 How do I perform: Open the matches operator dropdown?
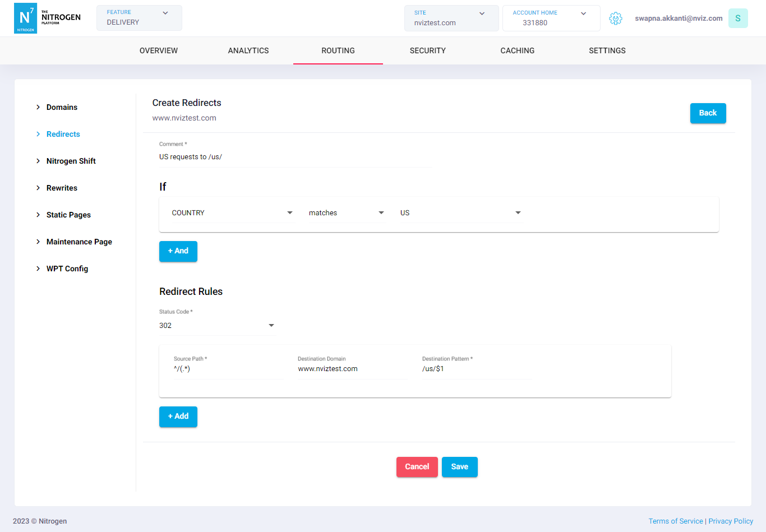point(347,213)
